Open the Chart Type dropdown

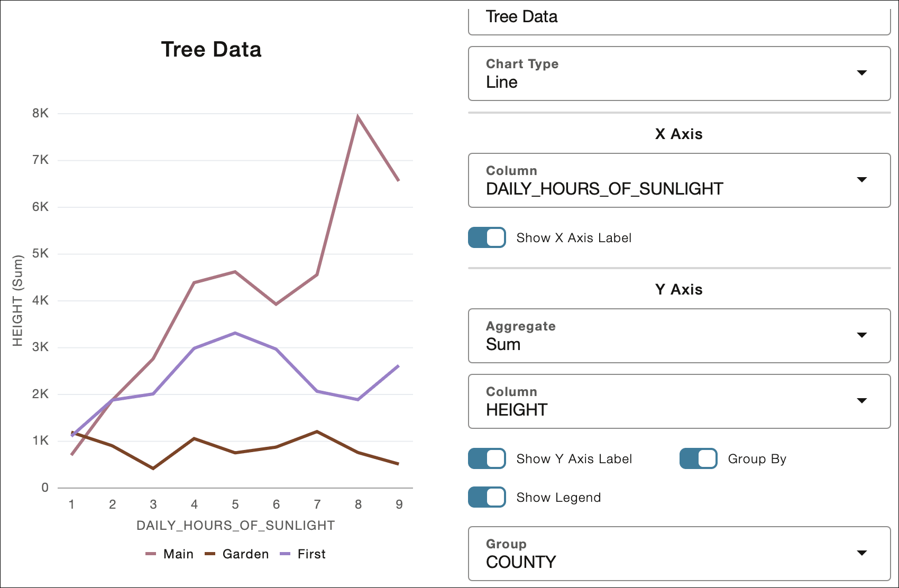click(x=679, y=74)
